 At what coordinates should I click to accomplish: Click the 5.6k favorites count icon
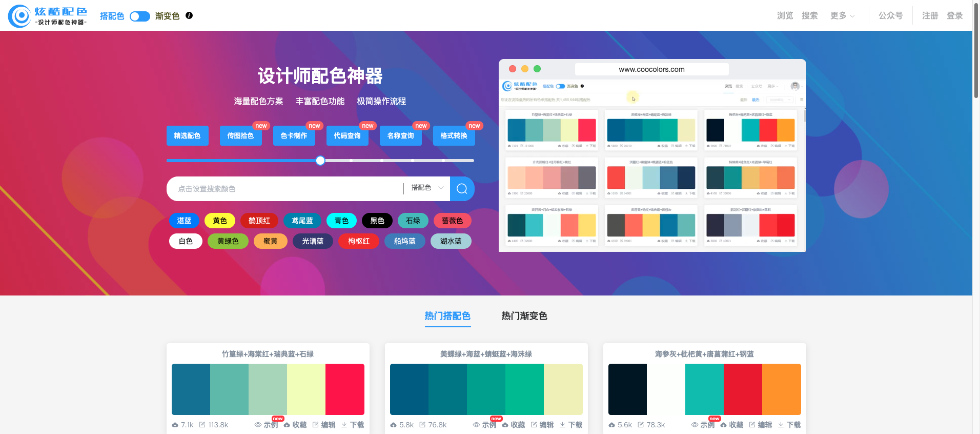tap(612, 425)
